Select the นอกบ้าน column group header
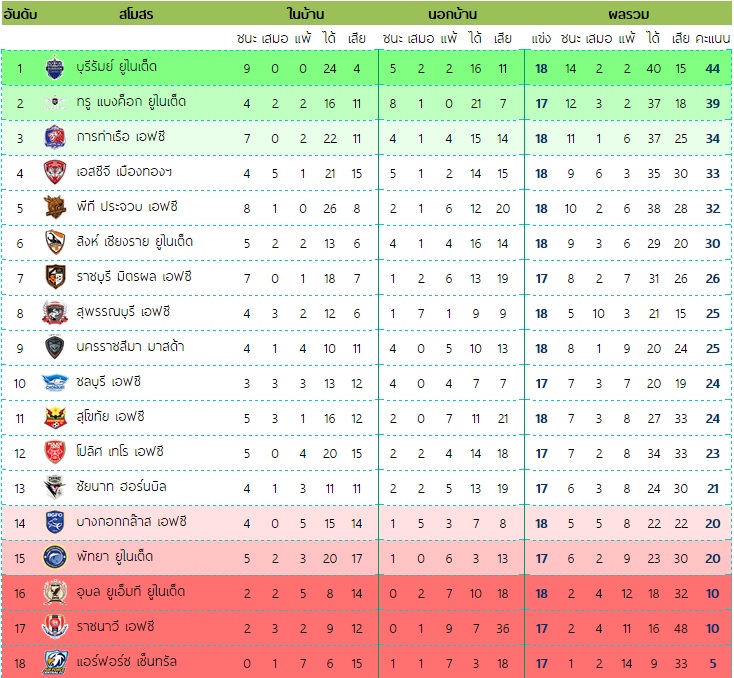The height and width of the screenshot is (678, 734). (452, 14)
